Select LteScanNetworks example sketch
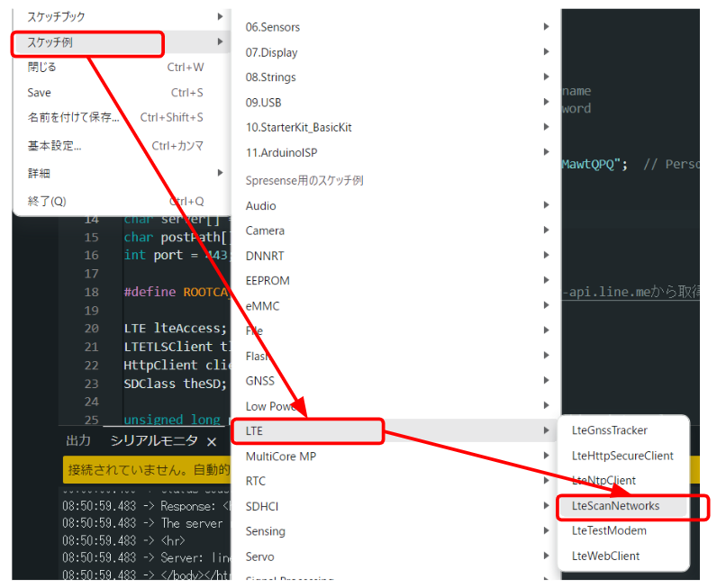Viewport: 717px width, 588px height. click(x=615, y=506)
